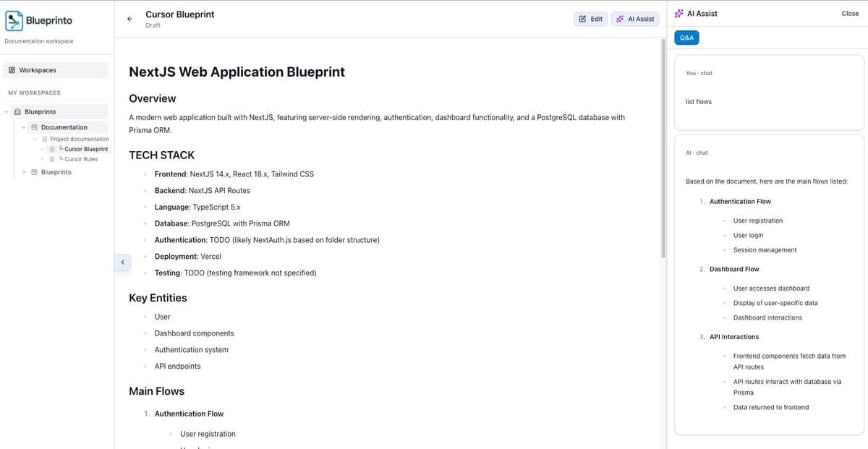Click the Project documentation page icon
This screenshot has height=449, width=868.
44,139
